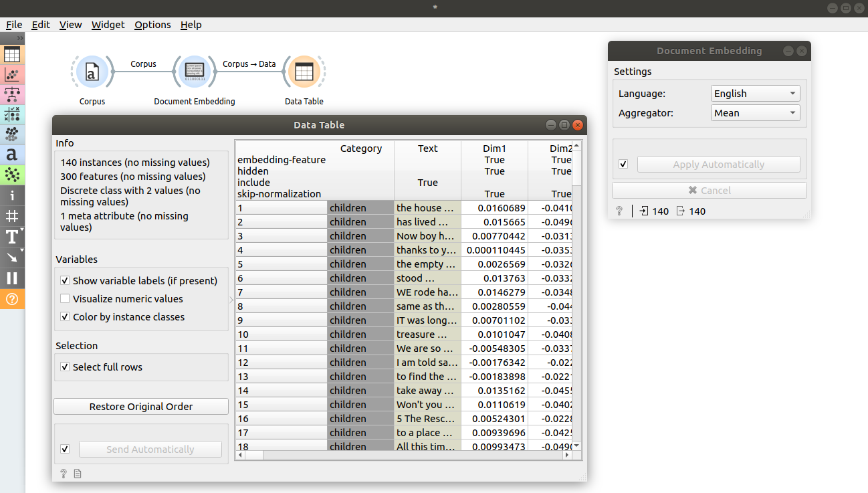This screenshot has width=868, height=493.
Task: Click the table vertical scrollbar down arrow
Action: 576,446
